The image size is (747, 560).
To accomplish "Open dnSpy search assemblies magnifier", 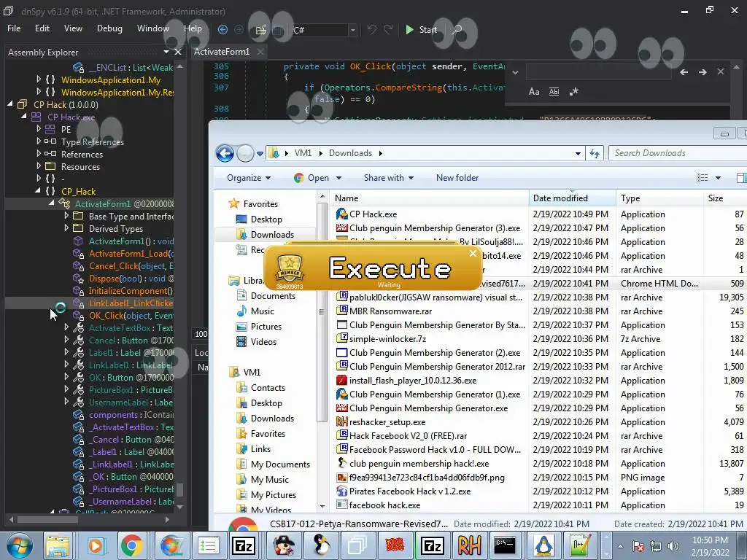I will (457, 30).
